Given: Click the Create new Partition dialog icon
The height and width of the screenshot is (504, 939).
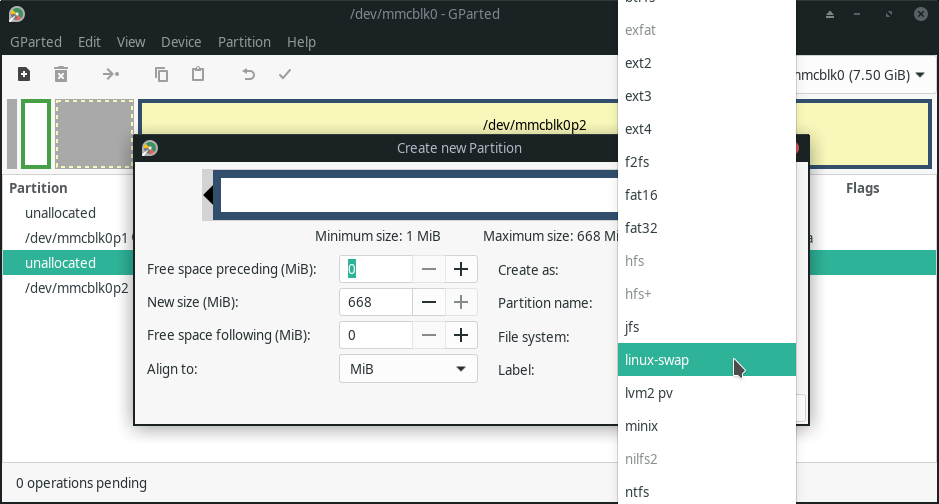Looking at the screenshot, I should 150,148.
